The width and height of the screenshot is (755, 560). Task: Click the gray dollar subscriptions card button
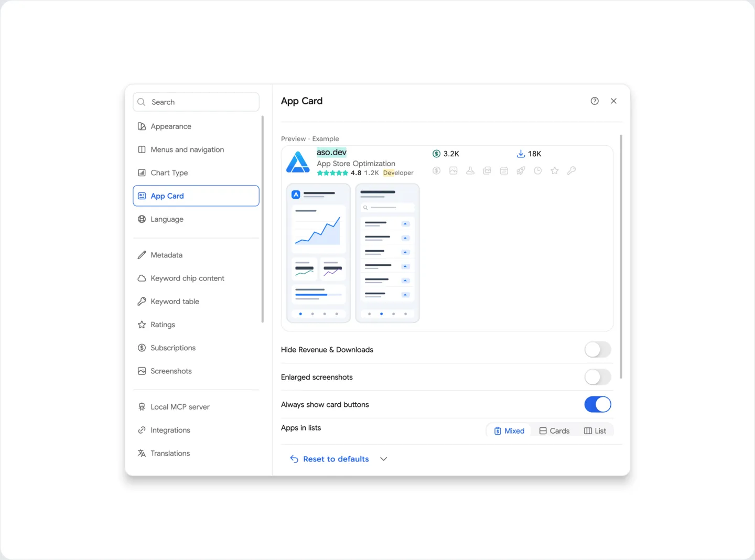437,170
